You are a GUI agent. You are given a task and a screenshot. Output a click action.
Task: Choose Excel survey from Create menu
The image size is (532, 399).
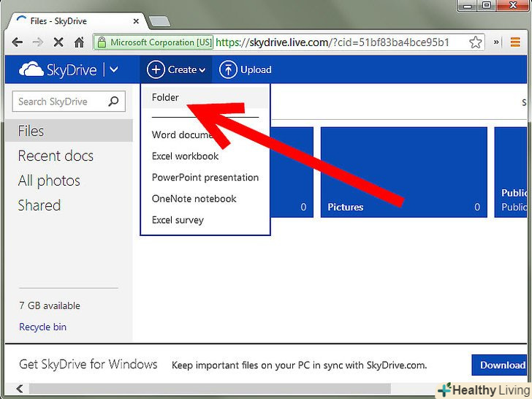pos(205,220)
